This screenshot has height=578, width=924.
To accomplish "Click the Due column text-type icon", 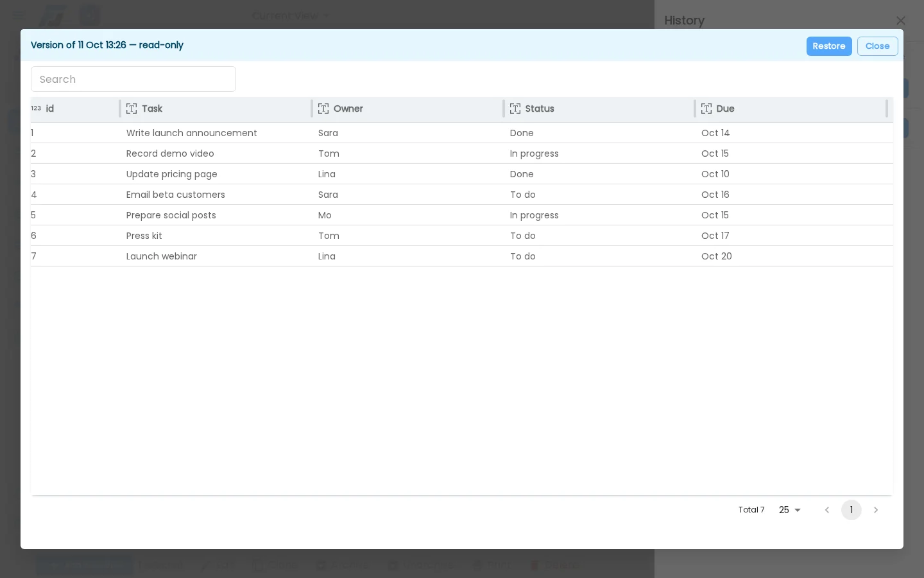I will click(x=706, y=109).
